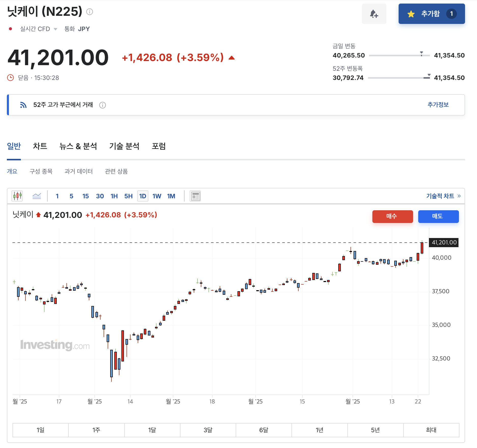Expand 추가정보 in the 52-week banner
This screenshot has height=448, width=477.
point(438,105)
